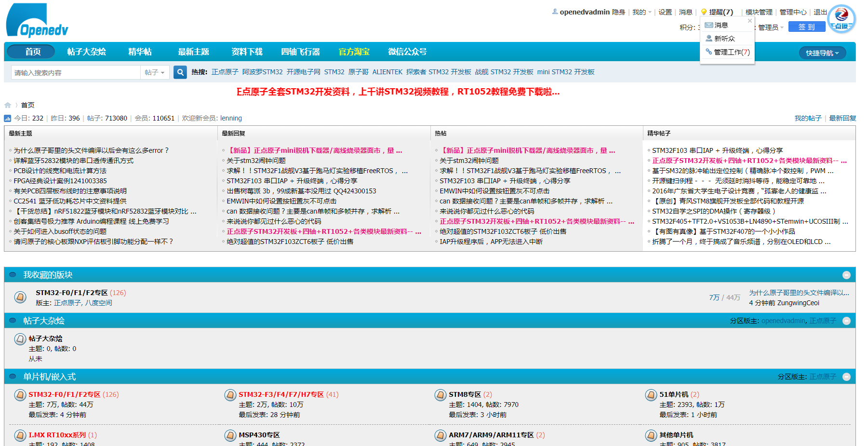Click the Openedv logo

37,20
